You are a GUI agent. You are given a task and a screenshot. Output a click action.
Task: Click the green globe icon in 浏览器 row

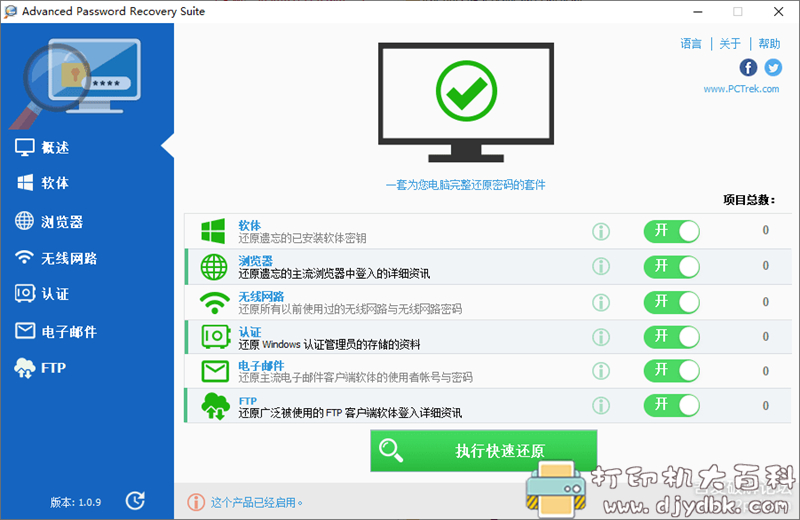point(214,267)
